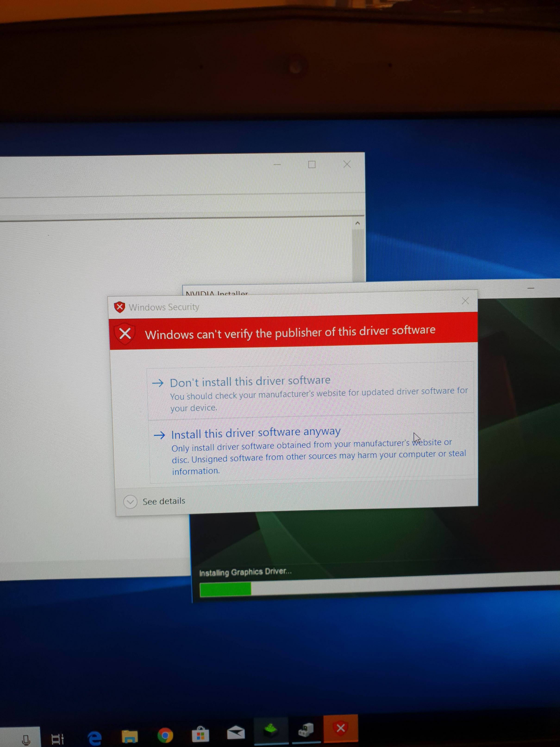The image size is (560, 747).
Task: Click the scroll-up arrow in background window
Action: point(358,223)
